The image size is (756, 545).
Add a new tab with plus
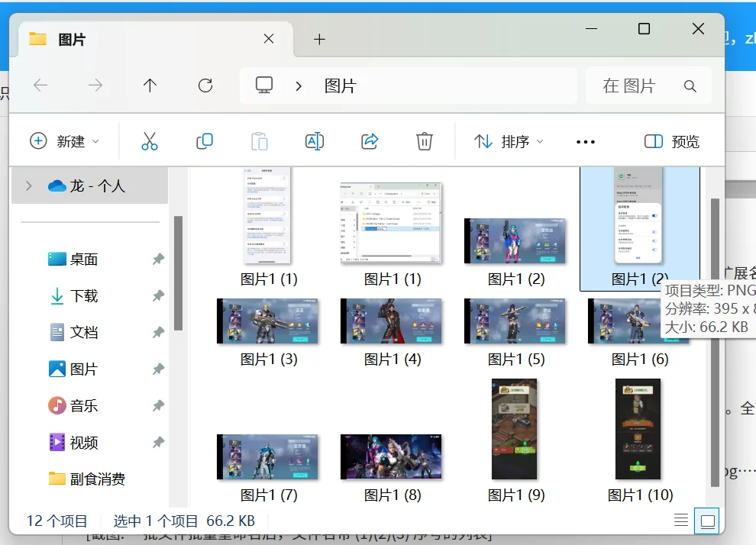coord(319,39)
